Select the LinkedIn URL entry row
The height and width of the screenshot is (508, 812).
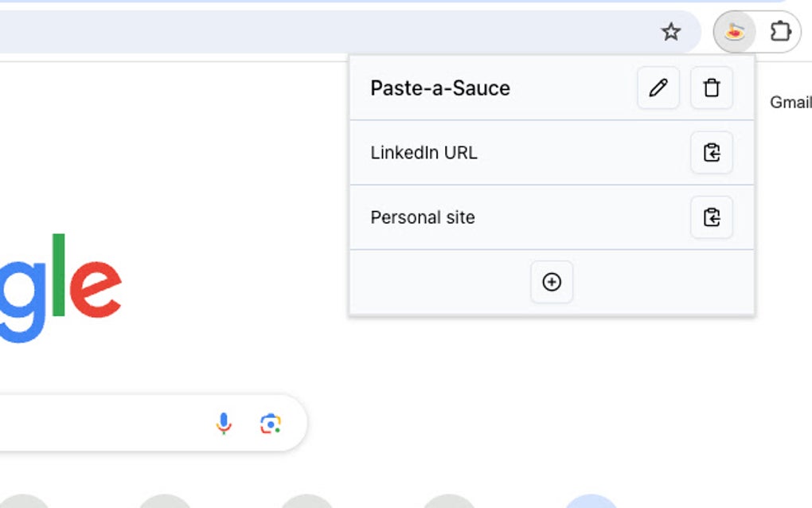pyautogui.click(x=446, y=152)
